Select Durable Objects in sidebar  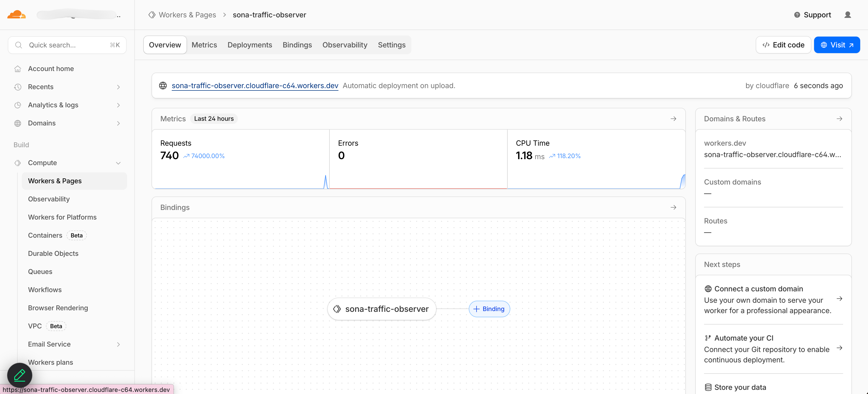tap(53, 254)
